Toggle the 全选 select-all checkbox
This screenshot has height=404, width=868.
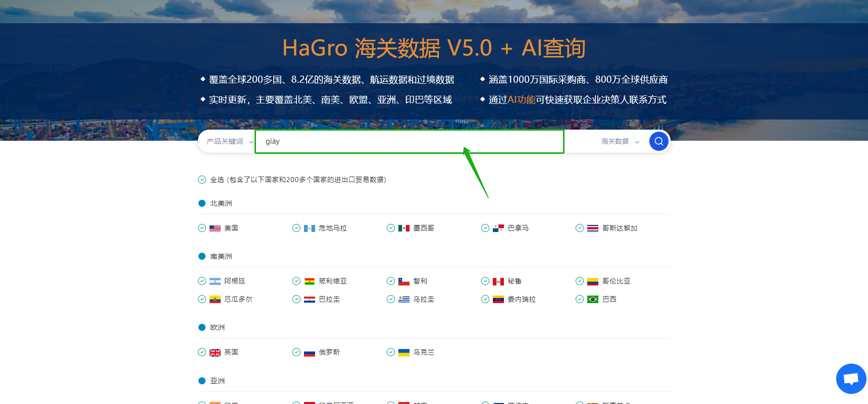click(x=202, y=180)
